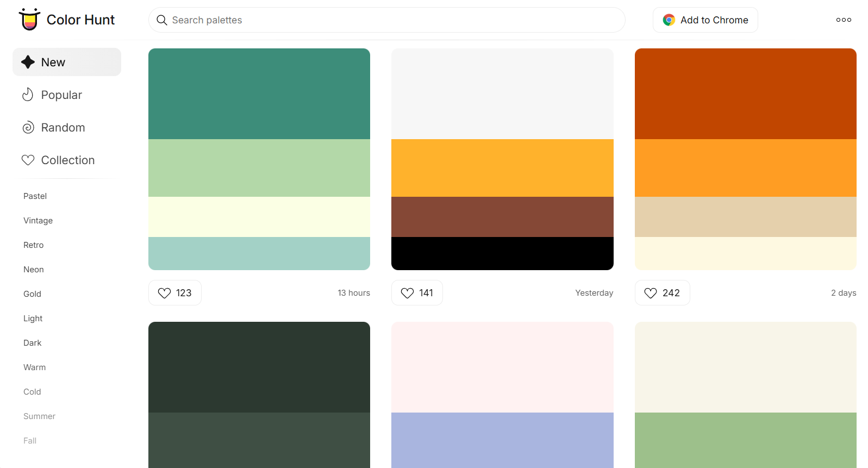The height and width of the screenshot is (468, 868).
Task: Click the search magnifier icon
Action: (x=161, y=20)
